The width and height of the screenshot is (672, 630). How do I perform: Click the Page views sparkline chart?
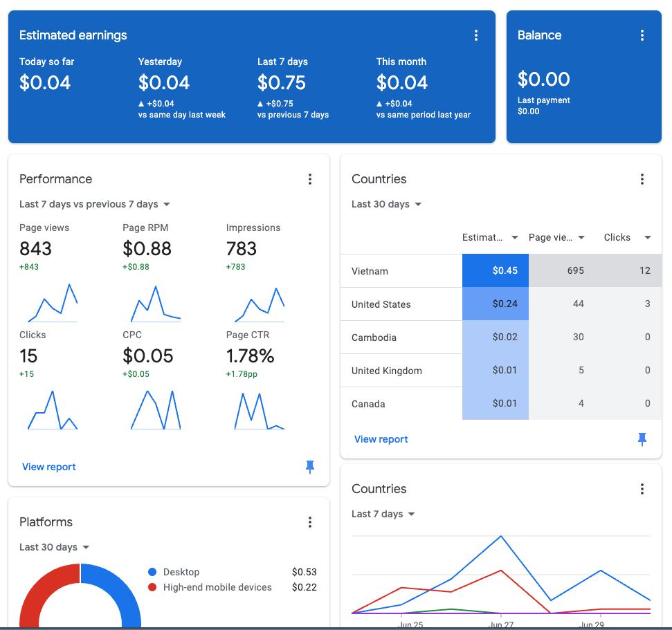[x=53, y=302]
